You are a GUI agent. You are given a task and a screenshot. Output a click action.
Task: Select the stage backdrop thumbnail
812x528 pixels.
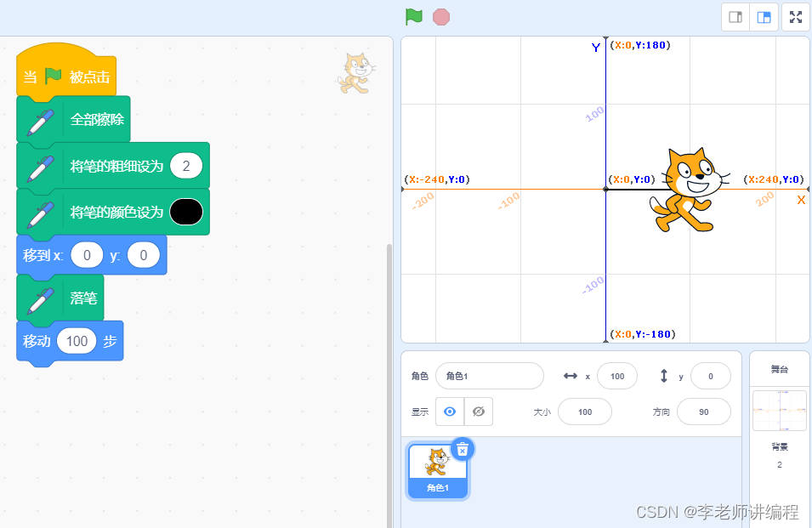pyautogui.click(x=780, y=411)
